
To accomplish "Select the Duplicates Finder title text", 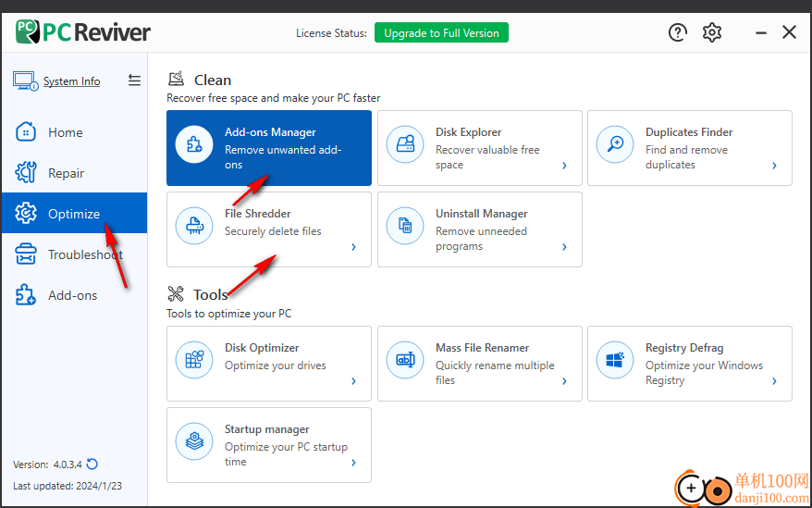I will [x=689, y=132].
